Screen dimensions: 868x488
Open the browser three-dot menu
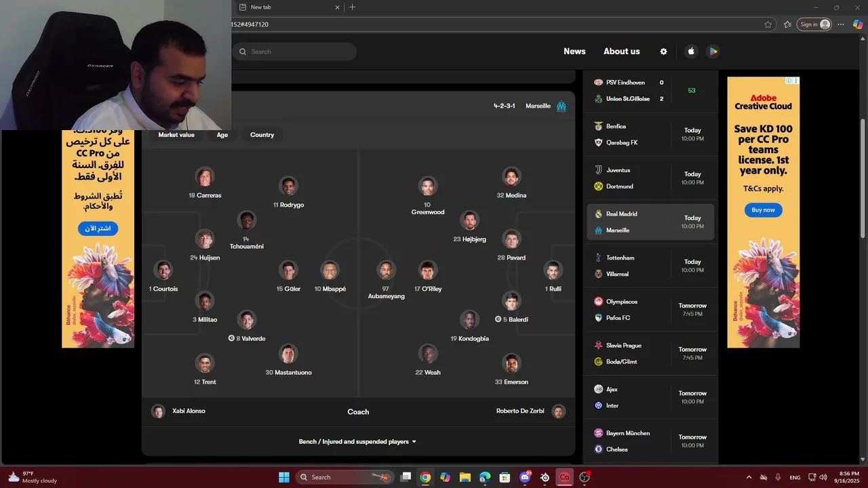pos(841,24)
